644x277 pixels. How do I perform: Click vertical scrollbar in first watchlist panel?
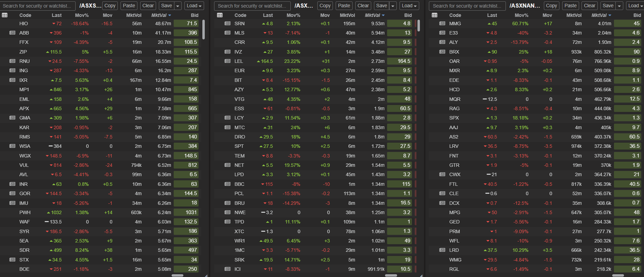[204, 29]
